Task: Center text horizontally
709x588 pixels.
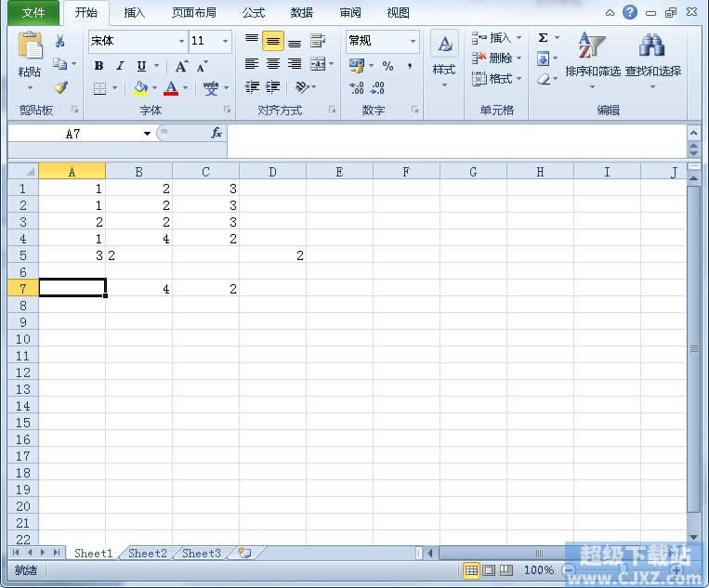Action: (273, 64)
